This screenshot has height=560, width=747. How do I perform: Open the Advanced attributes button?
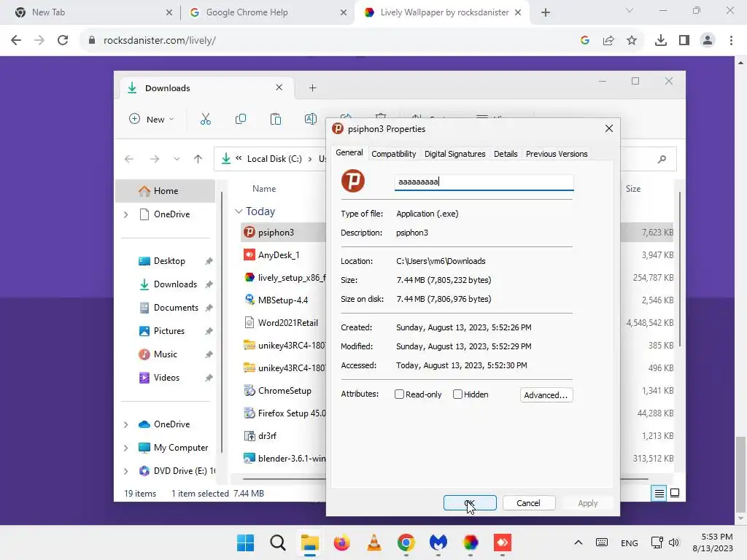(x=546, y=394)
